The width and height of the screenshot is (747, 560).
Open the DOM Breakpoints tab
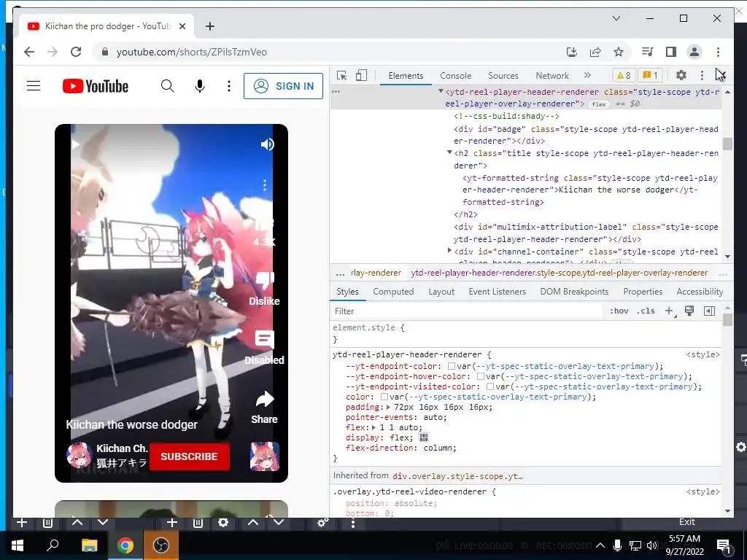[x=574, y=292]
